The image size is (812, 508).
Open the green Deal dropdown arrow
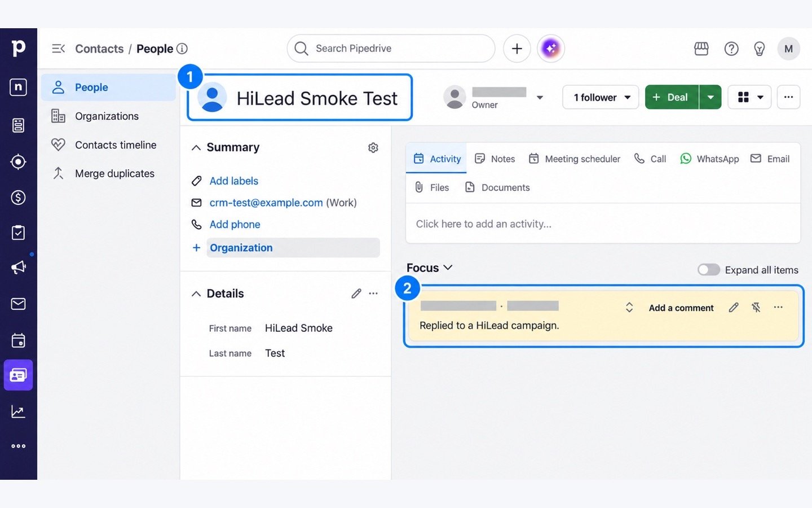pyautogui.click(x=710, y=97)
